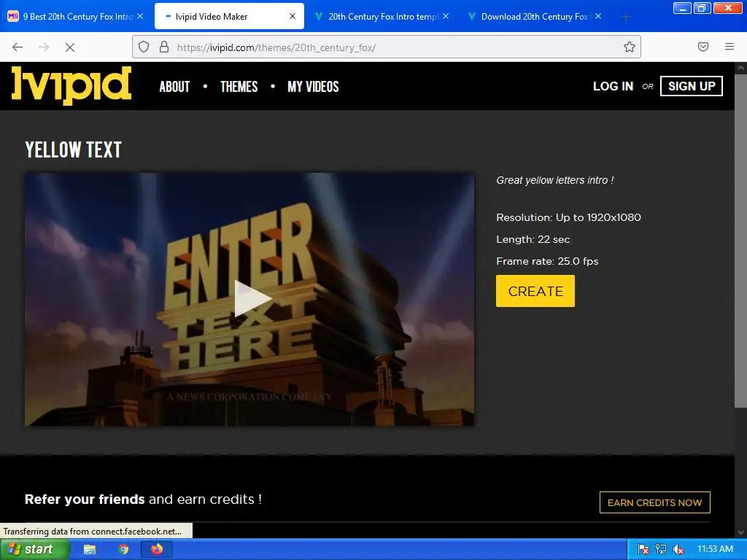747x560 pixels.
Task: Go to My Videos
Action: (313, 87)
